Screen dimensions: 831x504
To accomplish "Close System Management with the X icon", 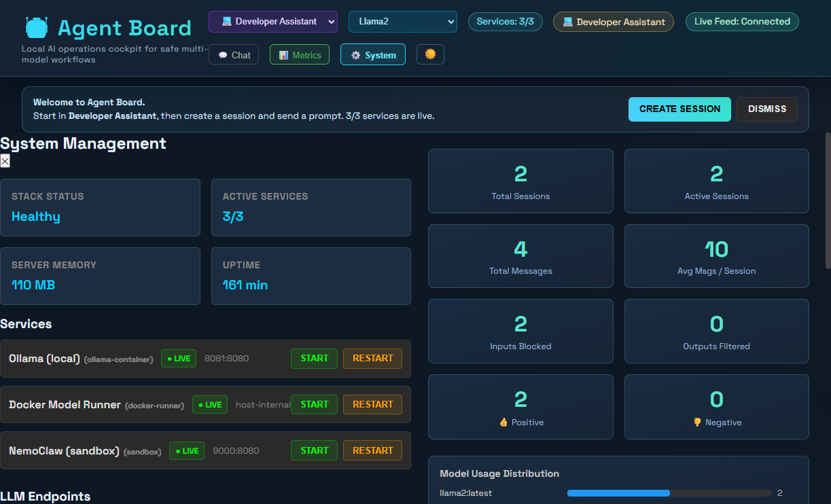I will click(x=5, y=161).
